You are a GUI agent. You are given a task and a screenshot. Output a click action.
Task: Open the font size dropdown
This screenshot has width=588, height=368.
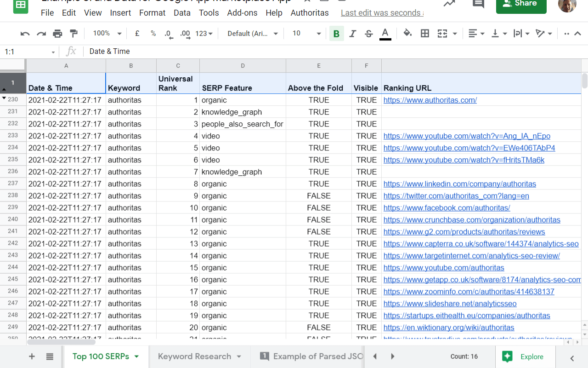306,34
